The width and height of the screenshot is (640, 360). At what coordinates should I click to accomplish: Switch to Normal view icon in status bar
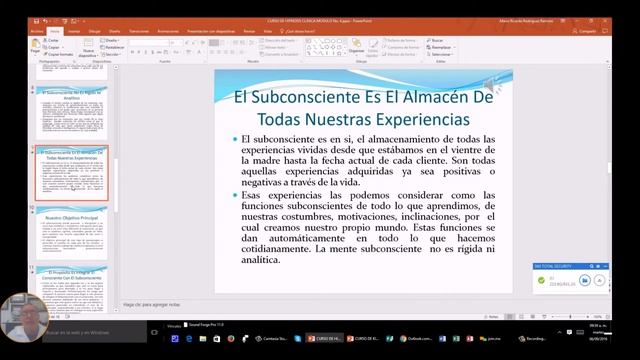[509, 317]
